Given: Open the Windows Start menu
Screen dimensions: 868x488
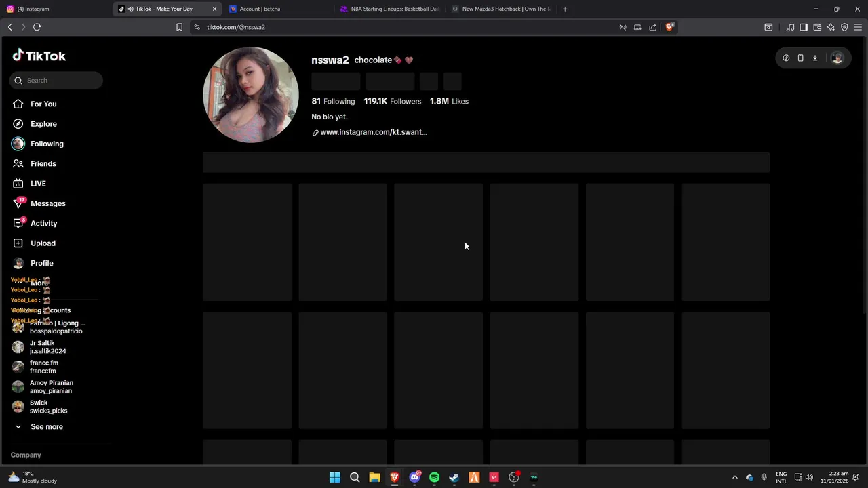Looking at the screenshot, I should click(334, 477).
